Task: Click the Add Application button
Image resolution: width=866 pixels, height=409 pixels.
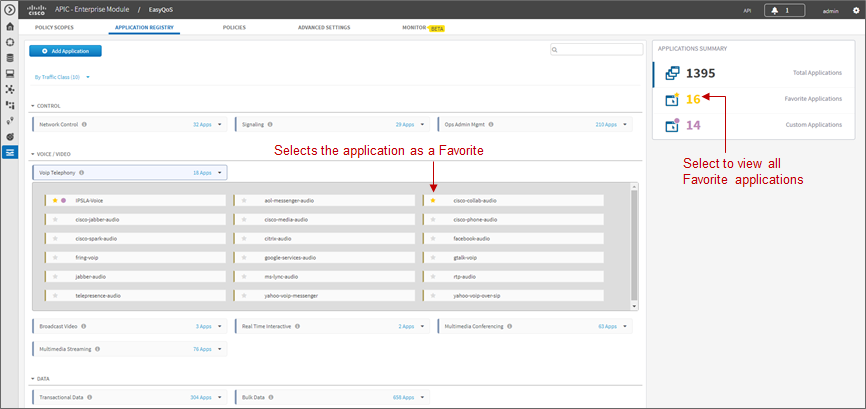Action: click(65, 51)
